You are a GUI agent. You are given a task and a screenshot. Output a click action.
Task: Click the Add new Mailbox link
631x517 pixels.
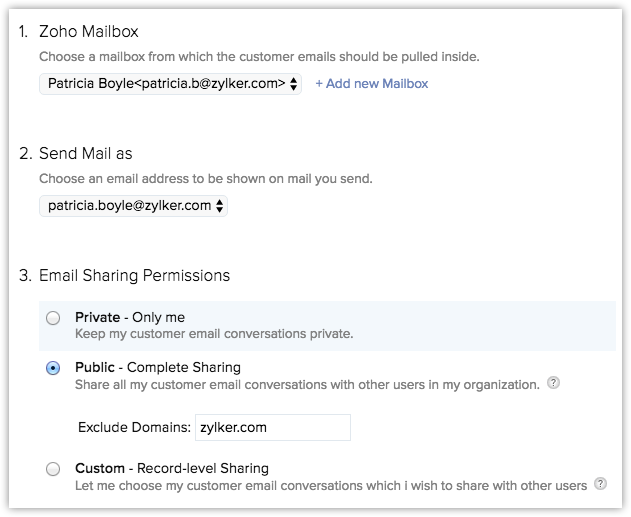372,84
